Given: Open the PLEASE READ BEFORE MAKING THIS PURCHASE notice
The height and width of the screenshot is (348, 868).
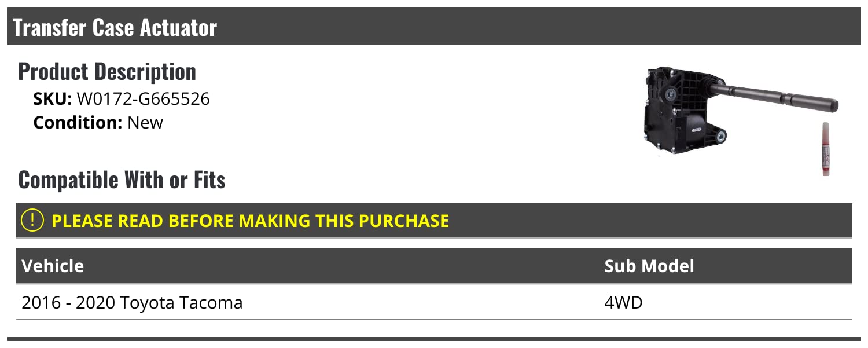Looking at the screenshot, I should point(250,221).
